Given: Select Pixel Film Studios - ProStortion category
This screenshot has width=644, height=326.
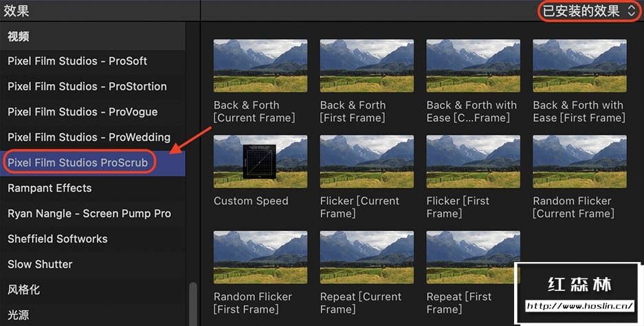Looking at the screenshot, I should click(x=92, y=87).
